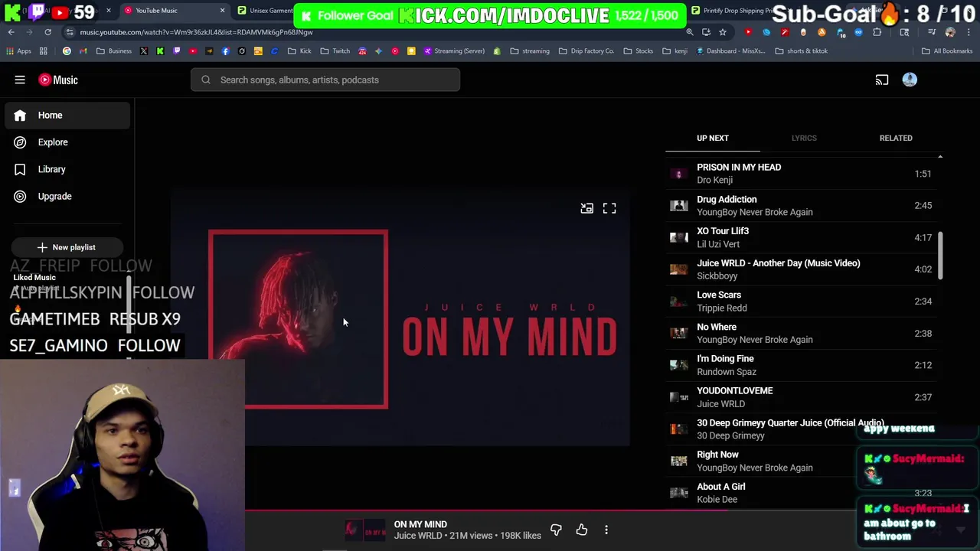Focus the search songs, albums, artists field
This screenshot has height=551, width=980.
click(325, 80)
